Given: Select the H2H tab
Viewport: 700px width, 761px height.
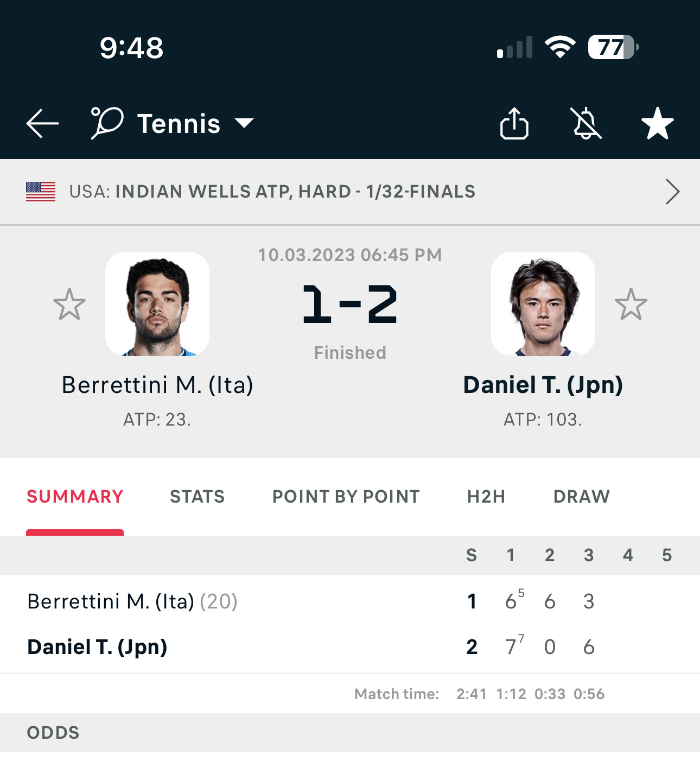Looking at the screenshot, I should pyautogui.click(x=486, y=497).
